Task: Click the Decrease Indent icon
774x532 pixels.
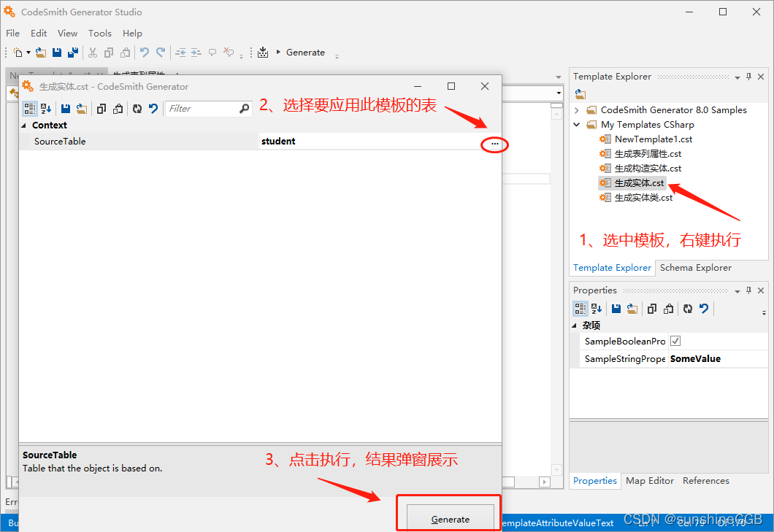Action: pos(180,53)
